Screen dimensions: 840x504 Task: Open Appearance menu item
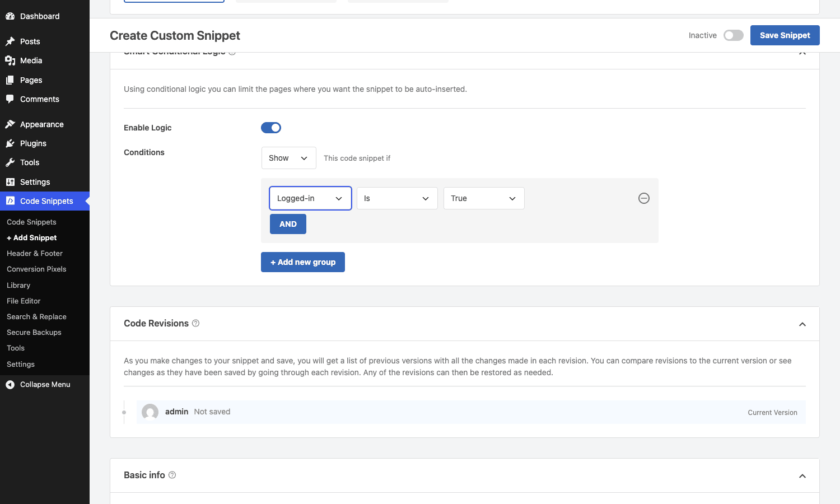point(45,124)
